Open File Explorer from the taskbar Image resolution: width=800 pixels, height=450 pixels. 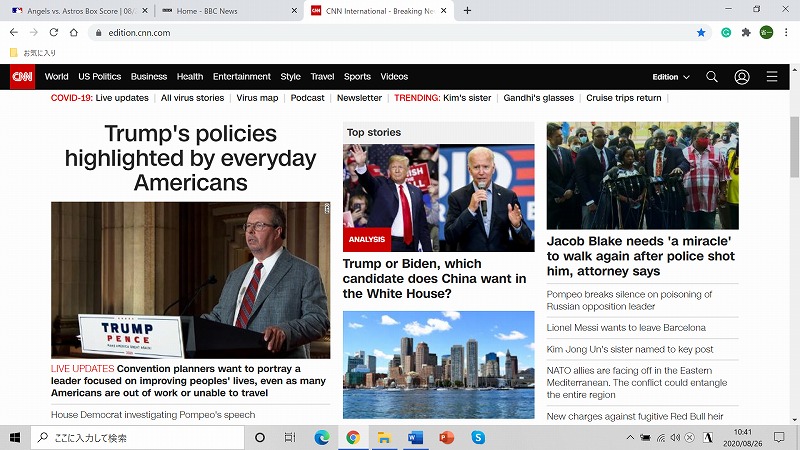point(384,438)
